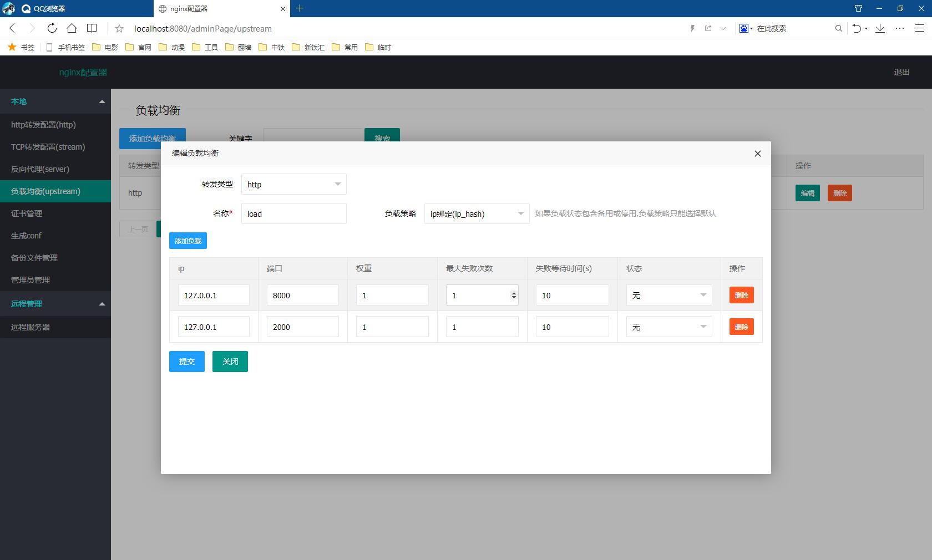The width and height of the screenshot is (932, 560).
Task: Collapse the 本地 sidebar section
Action: click(55, 101)
